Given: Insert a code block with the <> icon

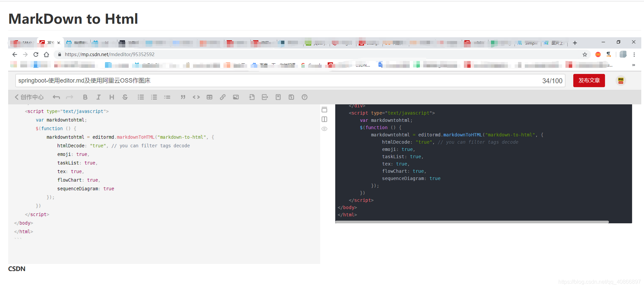Looking at the screenshot, I should pos(196,97).
